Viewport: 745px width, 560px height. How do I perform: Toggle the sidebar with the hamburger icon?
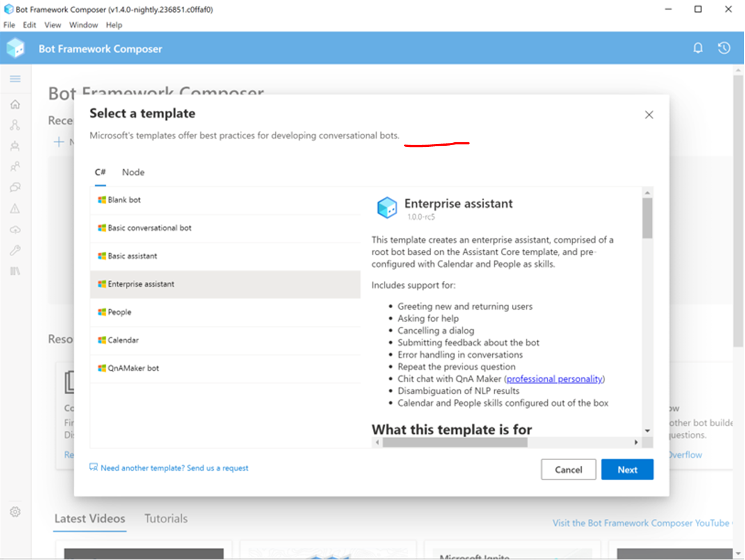pos(15,79)
